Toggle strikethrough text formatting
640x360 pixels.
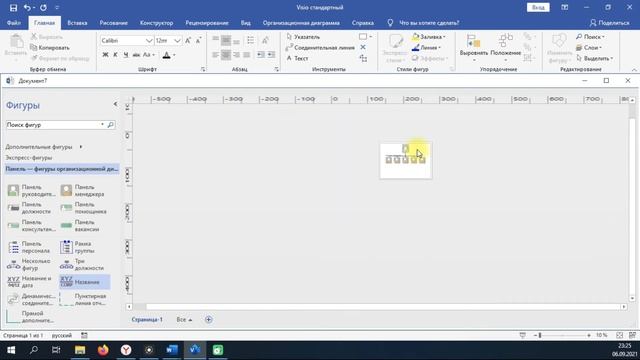[136, 55]
